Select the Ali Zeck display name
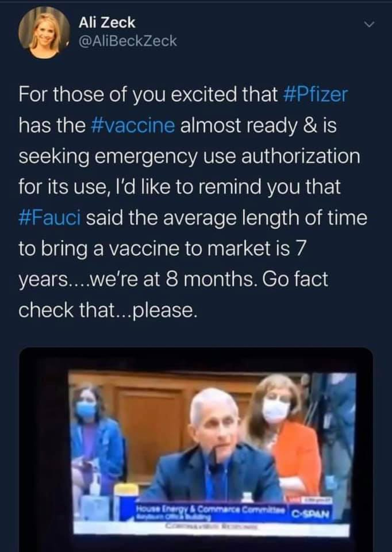The width and height of the screenshot is (392, 552). pyautogui.click(x=106, y=22)
